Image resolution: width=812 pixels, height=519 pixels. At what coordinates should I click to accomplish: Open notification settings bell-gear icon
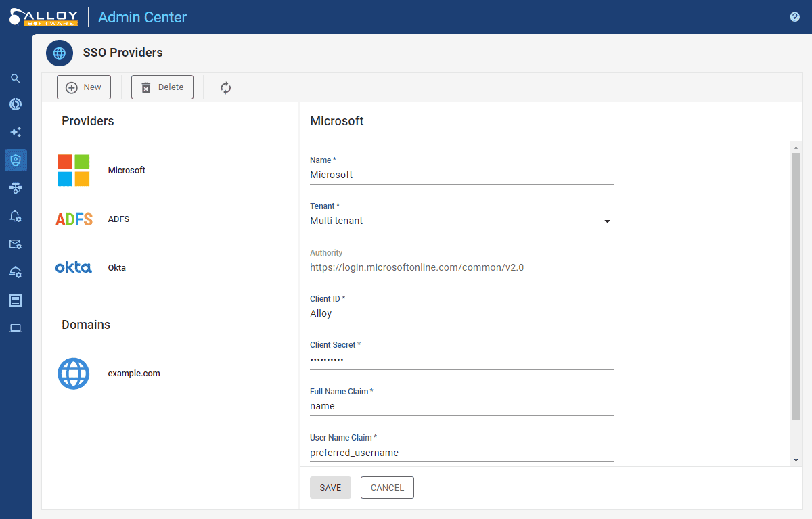(16, 216)
